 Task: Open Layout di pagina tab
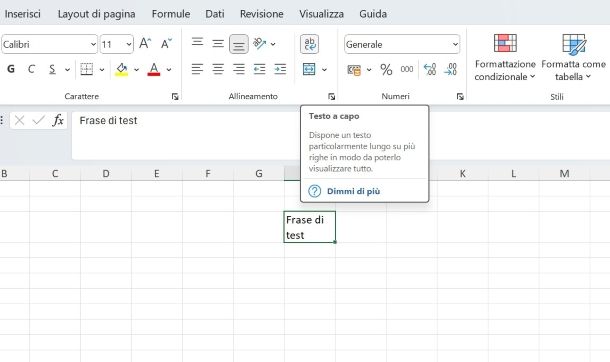pyautogui.click(x=96, y=14)
